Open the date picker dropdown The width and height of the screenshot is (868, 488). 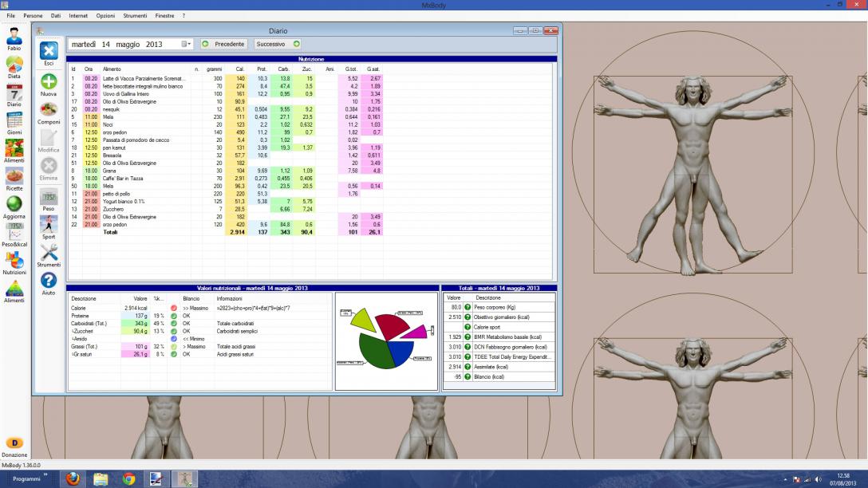187,44
